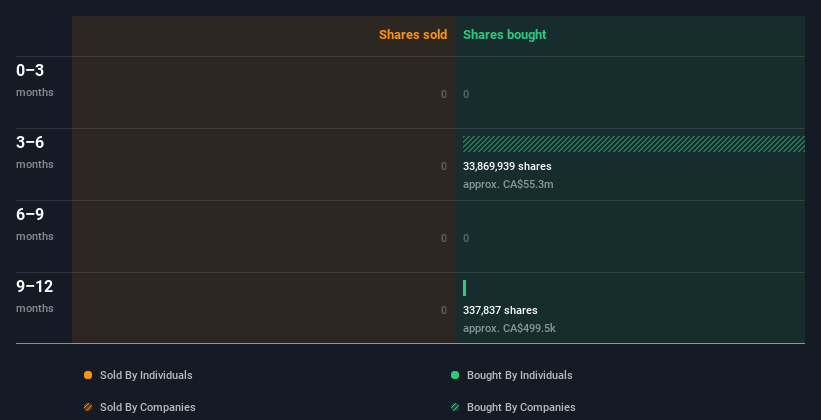Click the 9–12 months shares sold zero

(444, 310)
